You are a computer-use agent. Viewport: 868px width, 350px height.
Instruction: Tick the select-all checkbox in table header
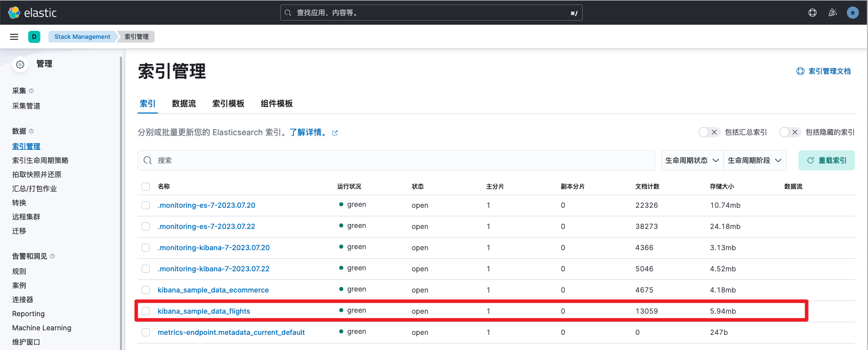146,187
